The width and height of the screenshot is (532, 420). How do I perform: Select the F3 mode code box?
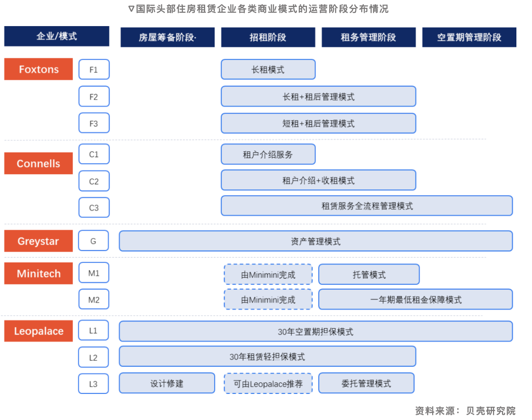(94, 123)
